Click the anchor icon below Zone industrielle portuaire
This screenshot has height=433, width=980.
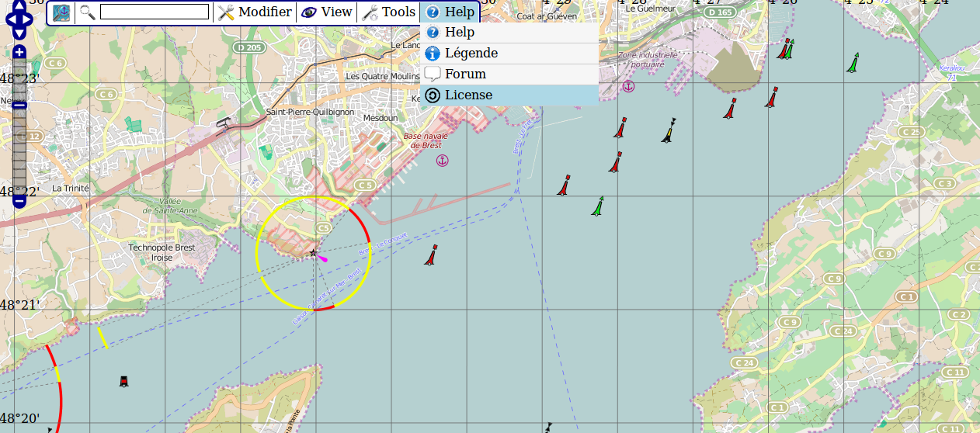click(x=628, y=86)
